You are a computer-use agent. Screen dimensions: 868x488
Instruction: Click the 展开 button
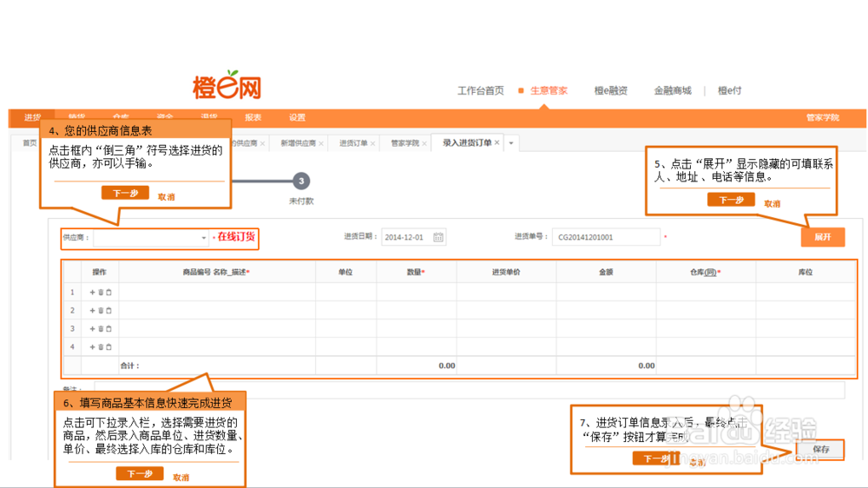823,237
